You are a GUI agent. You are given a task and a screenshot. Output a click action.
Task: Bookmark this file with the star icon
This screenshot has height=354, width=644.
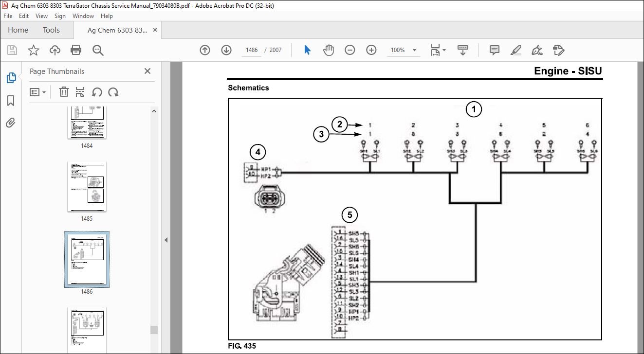pyautogui.click(x=33, y=50)
